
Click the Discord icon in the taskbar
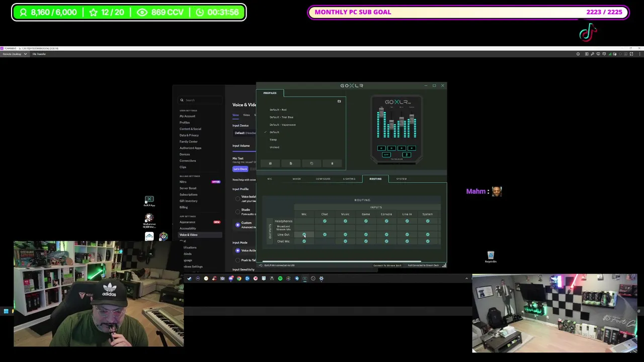click(231, 279)
